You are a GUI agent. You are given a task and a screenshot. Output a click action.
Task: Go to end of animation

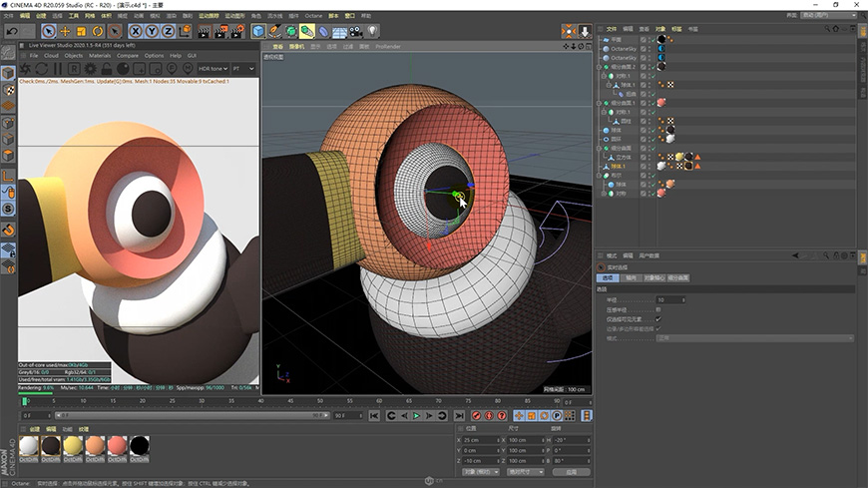459,415
